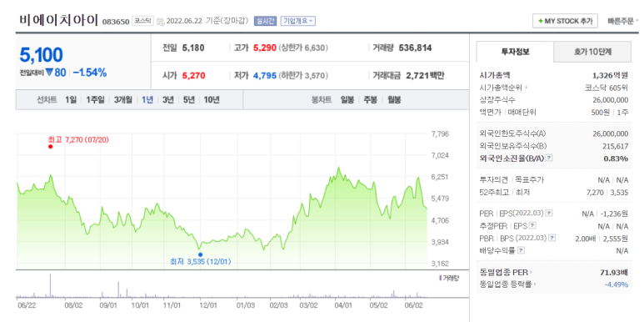Viewport: 644px width, 322px height.
Task: Select 1년 line chart range
Action: [147, 100]
